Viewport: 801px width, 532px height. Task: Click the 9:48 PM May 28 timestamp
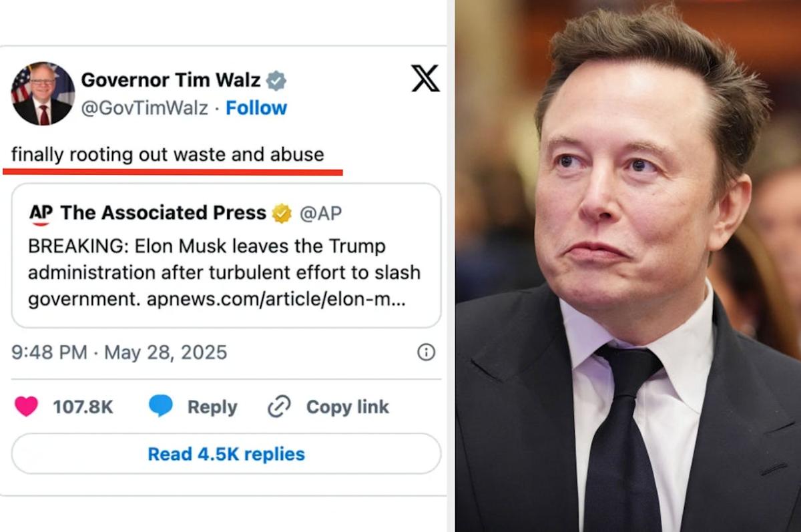pos(119,352)
